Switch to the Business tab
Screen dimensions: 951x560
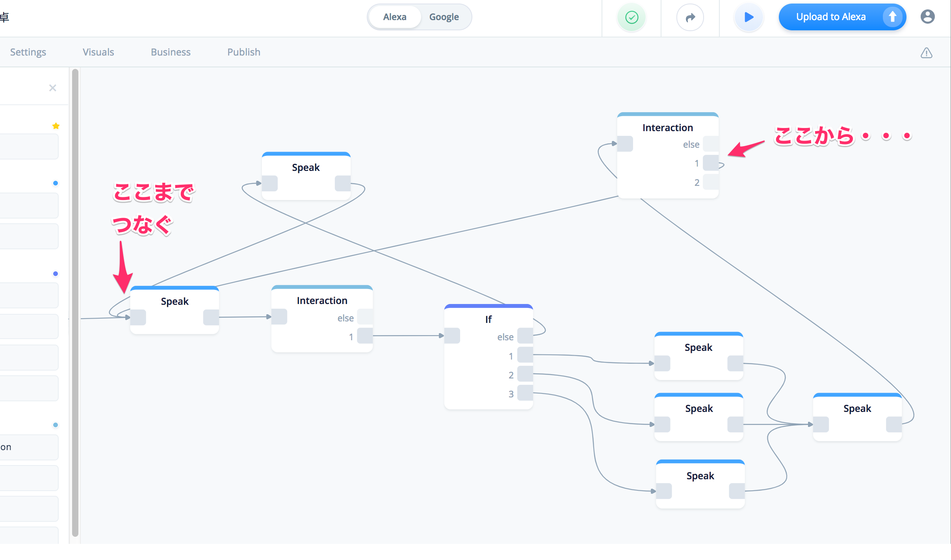171,52
